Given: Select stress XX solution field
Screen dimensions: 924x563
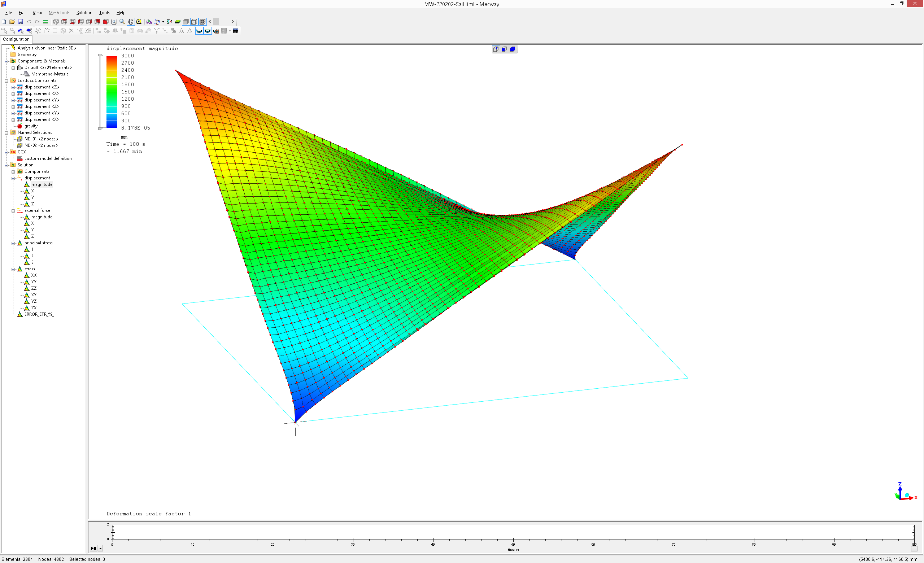Looking at the screenshot, I should [x=34, y=275].
